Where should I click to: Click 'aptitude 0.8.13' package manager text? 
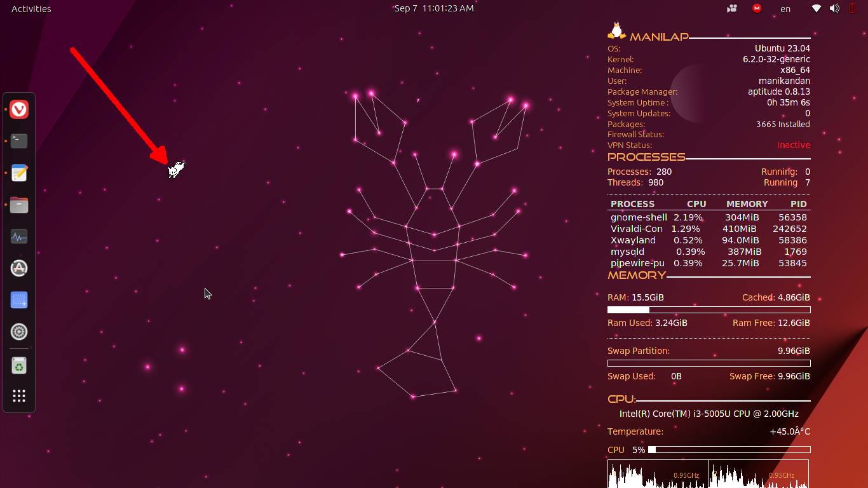[x=779, y=91]
